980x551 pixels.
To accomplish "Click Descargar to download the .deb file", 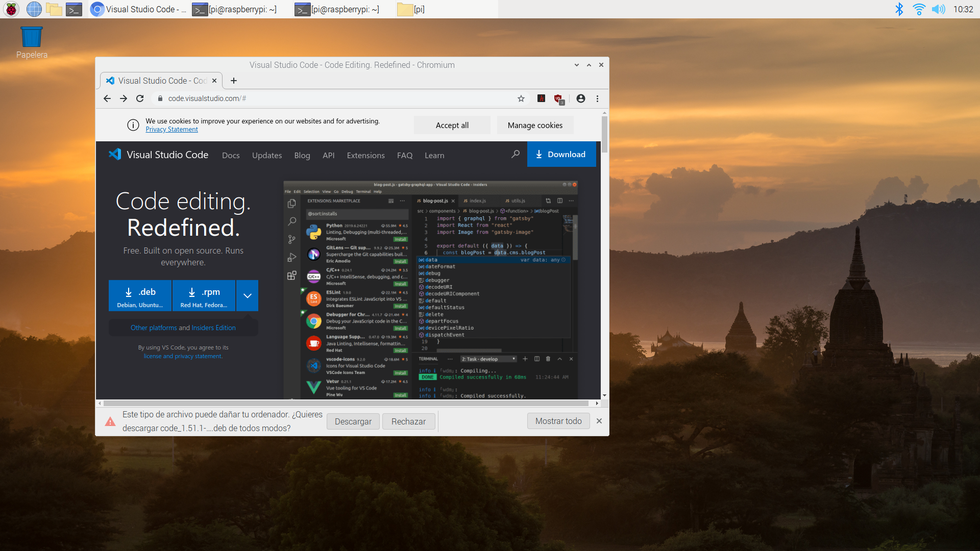I will pos(353,421).
